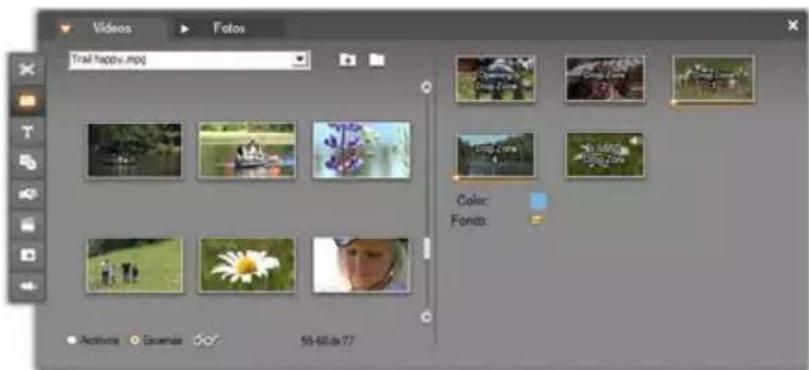This screenshot has height=370, width=809.
Task: Select the people on green hillside thumbnail
Action: 135,265
